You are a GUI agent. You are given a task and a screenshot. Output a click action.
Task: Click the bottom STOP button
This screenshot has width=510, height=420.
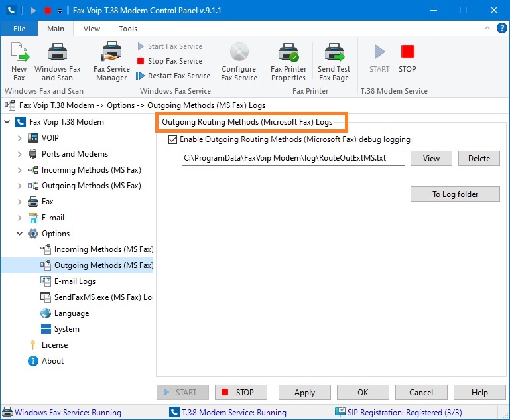[x=241, y=393]
